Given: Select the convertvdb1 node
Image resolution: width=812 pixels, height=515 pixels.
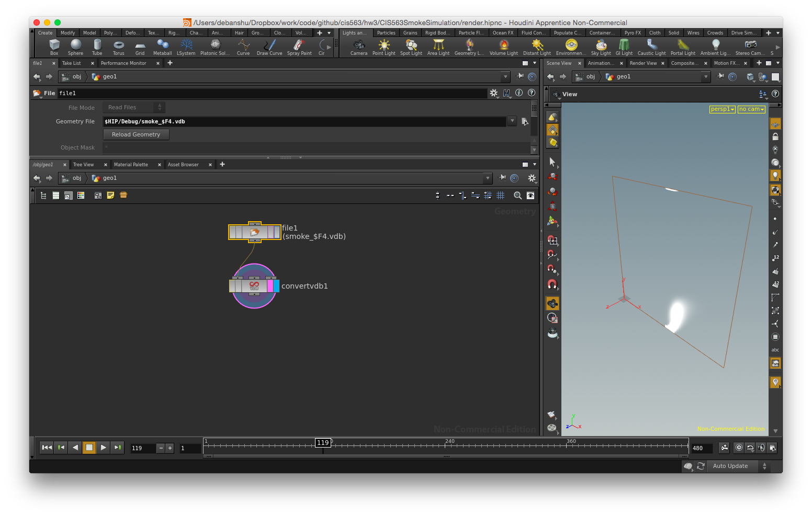Looking at the screenshot, I should tap(254, 286).
